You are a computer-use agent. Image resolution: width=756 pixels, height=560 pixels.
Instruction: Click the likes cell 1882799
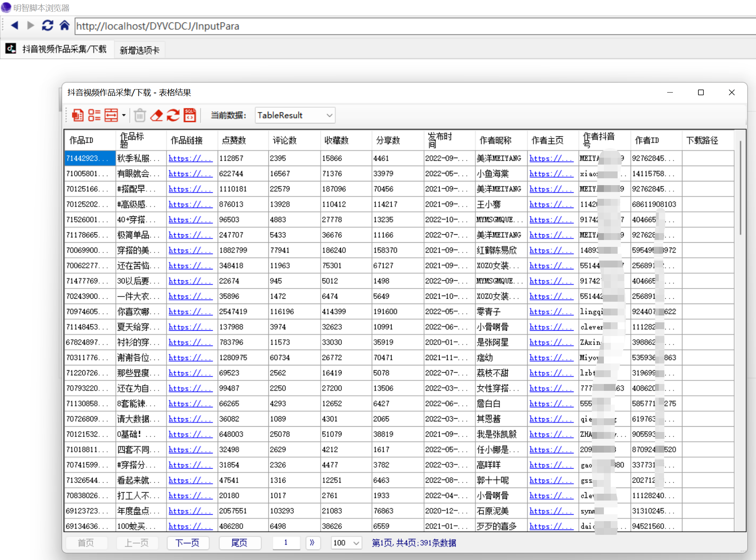point(243,250)
